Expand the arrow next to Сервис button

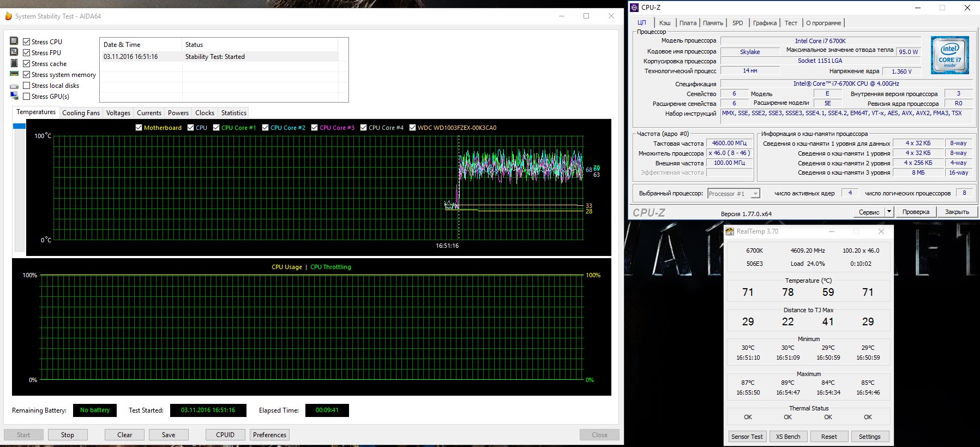889,212
